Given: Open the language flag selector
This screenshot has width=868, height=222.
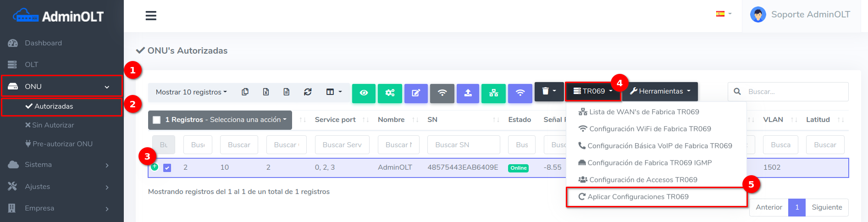Looking at the screenshot, I should (724, 14).
